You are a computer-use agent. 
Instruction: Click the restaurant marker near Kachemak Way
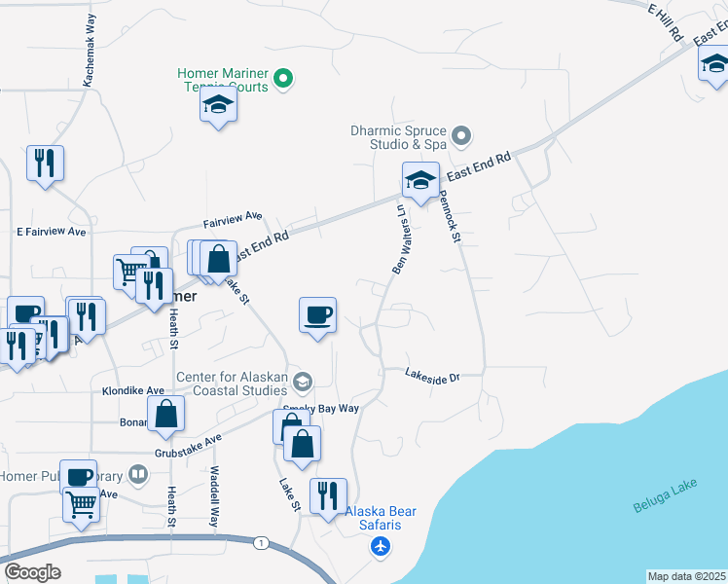point(45,164)
